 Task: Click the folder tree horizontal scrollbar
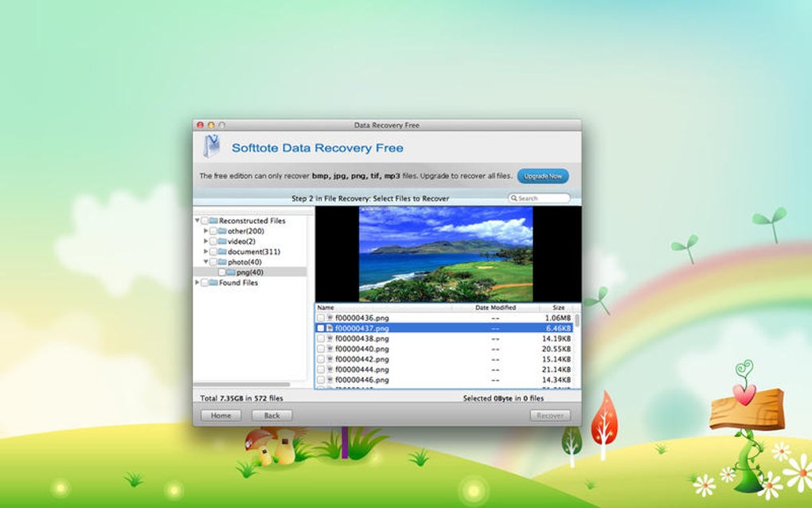point(242,385)
